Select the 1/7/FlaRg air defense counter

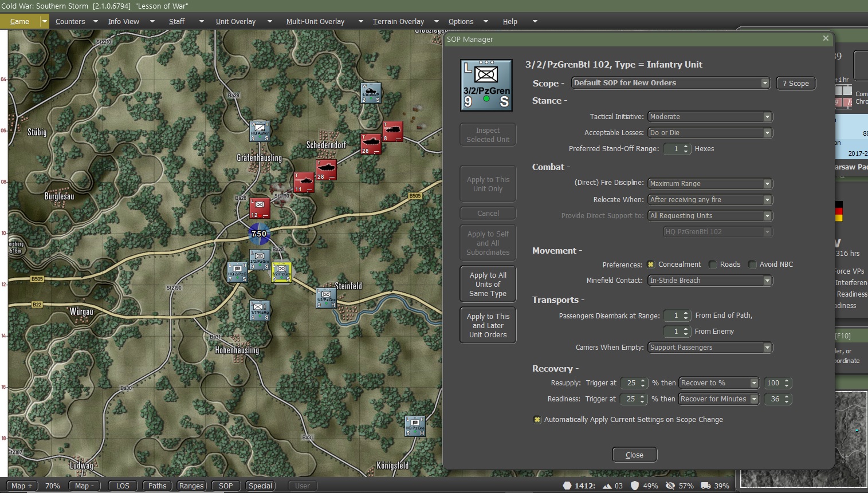[260, 310]
